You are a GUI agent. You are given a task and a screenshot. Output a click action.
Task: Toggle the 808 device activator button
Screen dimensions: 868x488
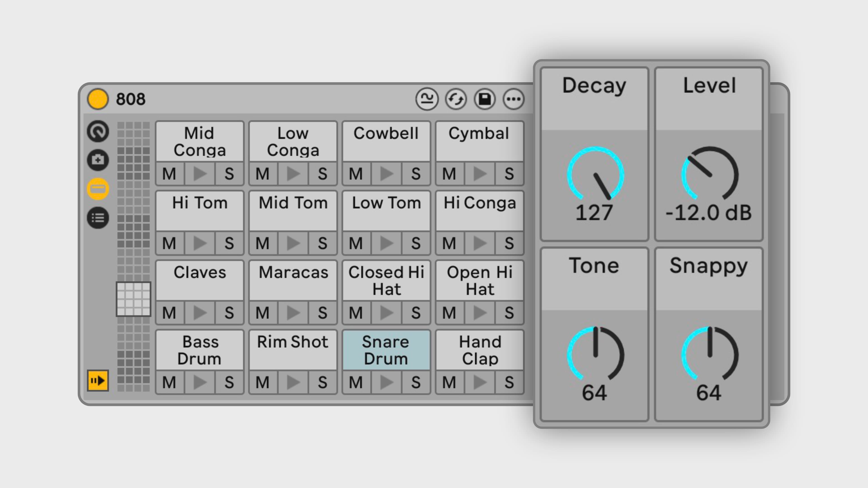(98, 99)
